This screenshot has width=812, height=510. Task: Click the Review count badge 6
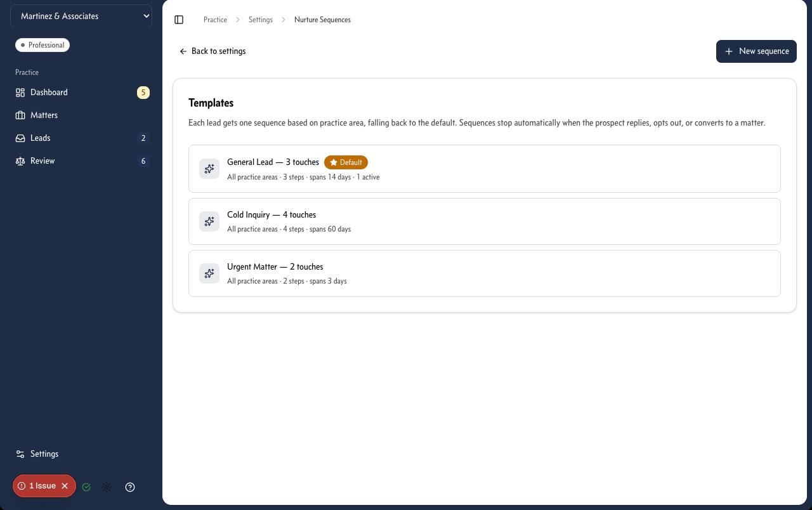(143, 161)
